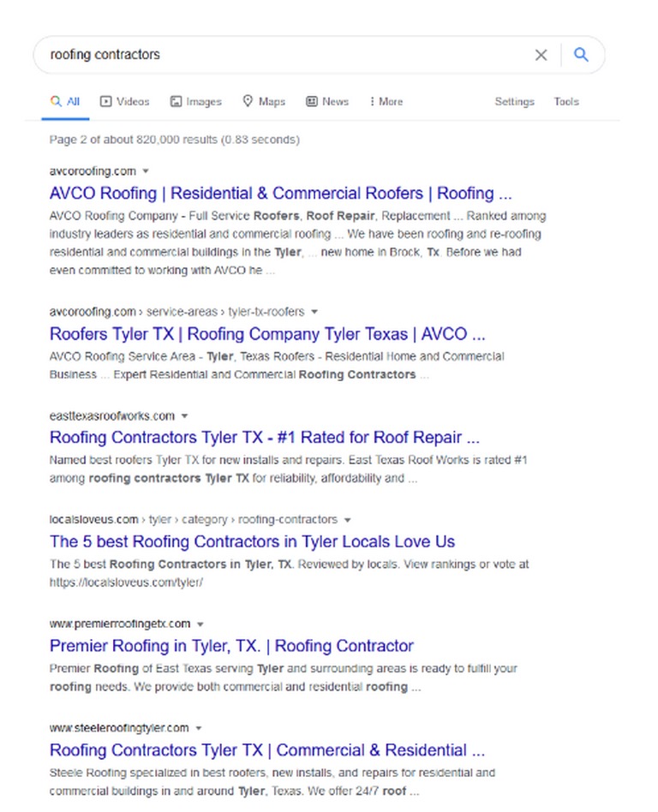Open Roofing Contractors Tyler TX Commercial & Residential result
Image resolution: width=658 pixels, height=812 pixels.
[x=266, y=750]
